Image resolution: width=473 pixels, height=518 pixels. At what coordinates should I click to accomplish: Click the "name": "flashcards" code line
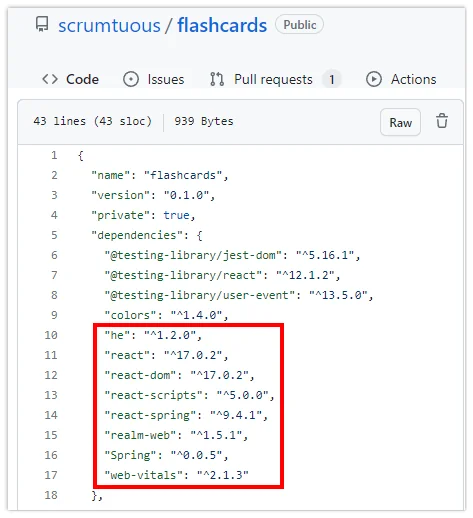[160, 175]
